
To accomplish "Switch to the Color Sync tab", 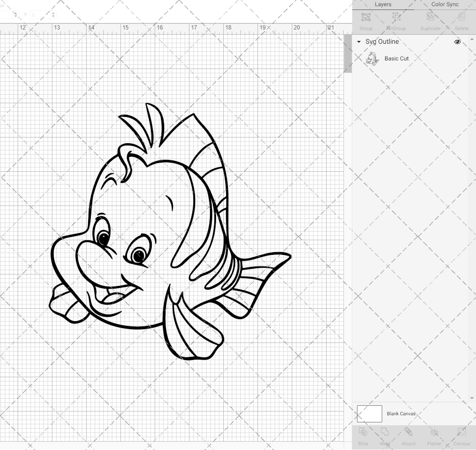I will 445,4.
